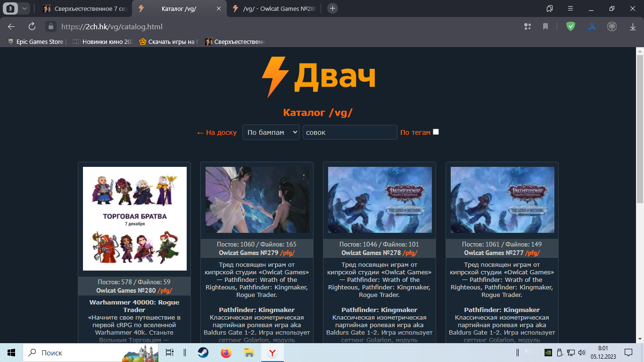The image size is (644, 362).
Task: Open the Owlcat Games №280 thread title
Action: tap(126, 290)
